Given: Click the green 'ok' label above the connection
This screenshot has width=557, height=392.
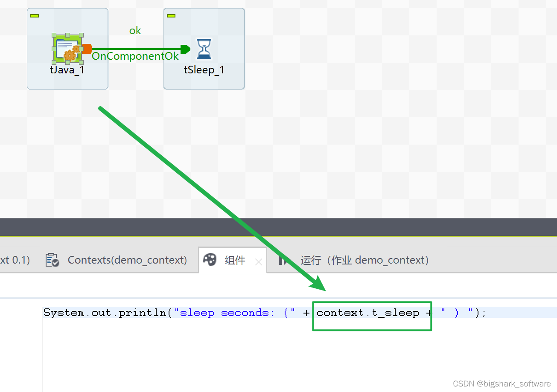Looking at the screenshot, I should click(135, 30).
